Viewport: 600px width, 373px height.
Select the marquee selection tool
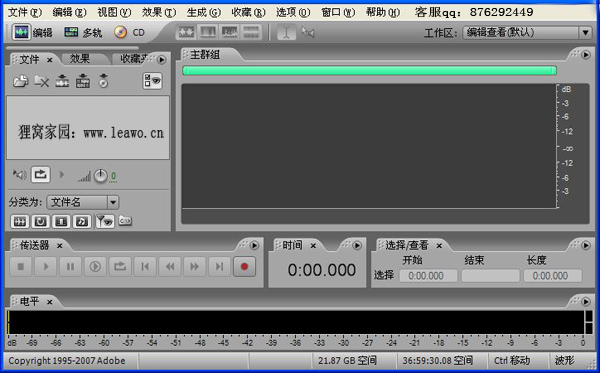(308, 33)
